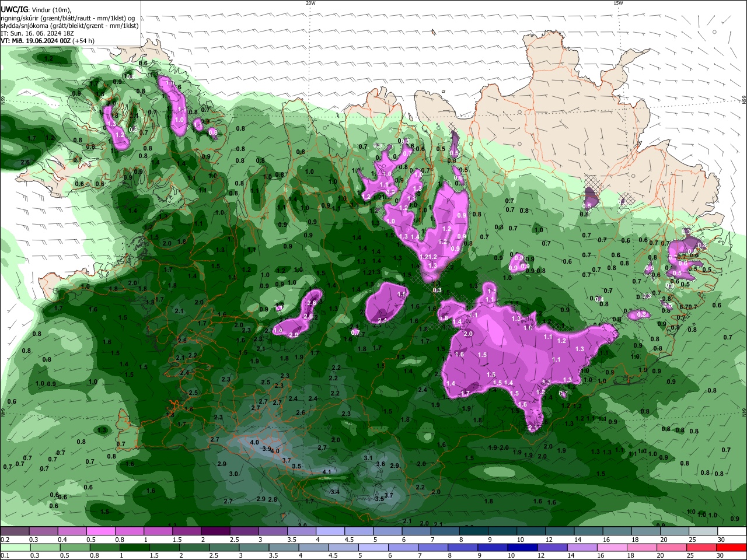The image size is (747, 560).
Task: Click the '3.6' precipitation value on the map
Action: coord(381,464)
